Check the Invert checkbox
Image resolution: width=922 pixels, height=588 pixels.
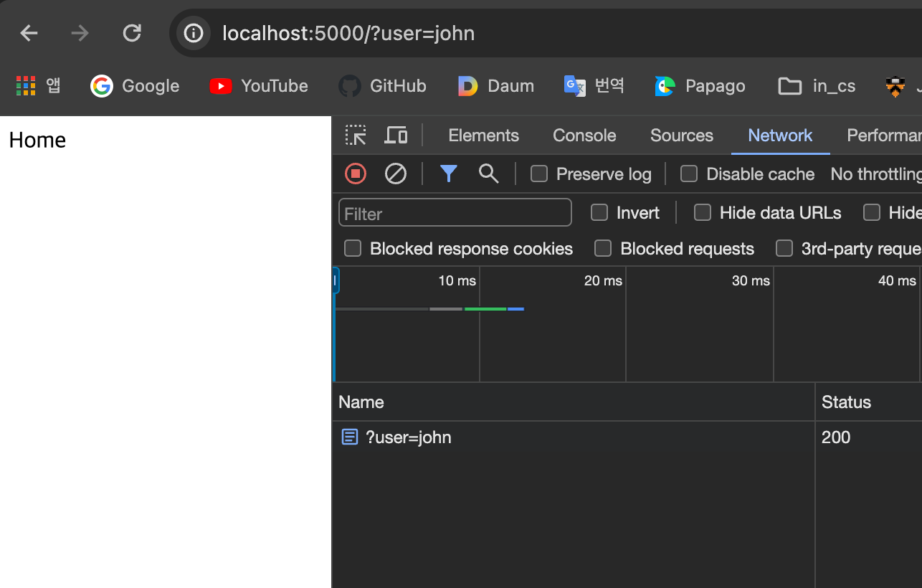pos(599,212)
